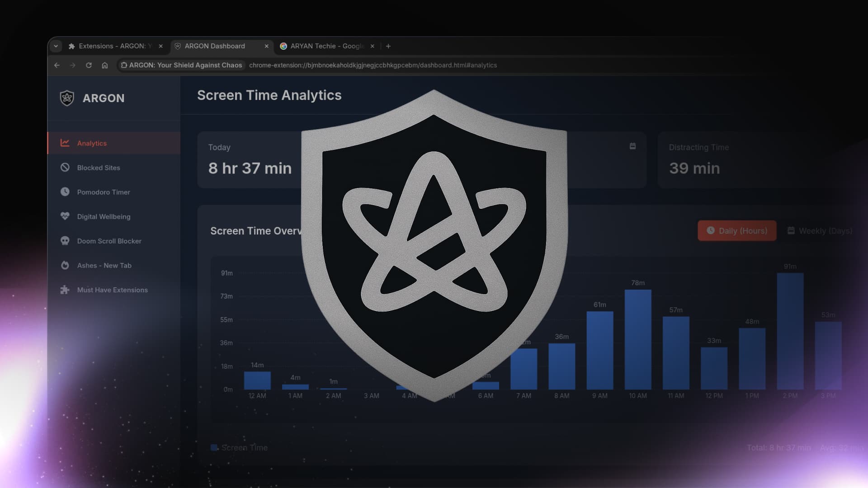Click the Analytics chart icon in the sidebar
Viewport: 868px width, 488px height.
tap(66, 143)
